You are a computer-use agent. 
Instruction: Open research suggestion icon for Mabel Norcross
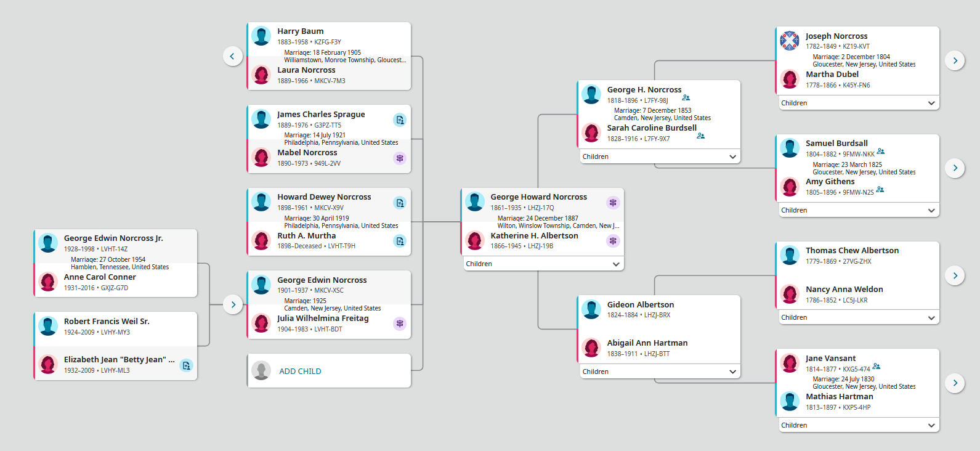[x=400, y=158]
